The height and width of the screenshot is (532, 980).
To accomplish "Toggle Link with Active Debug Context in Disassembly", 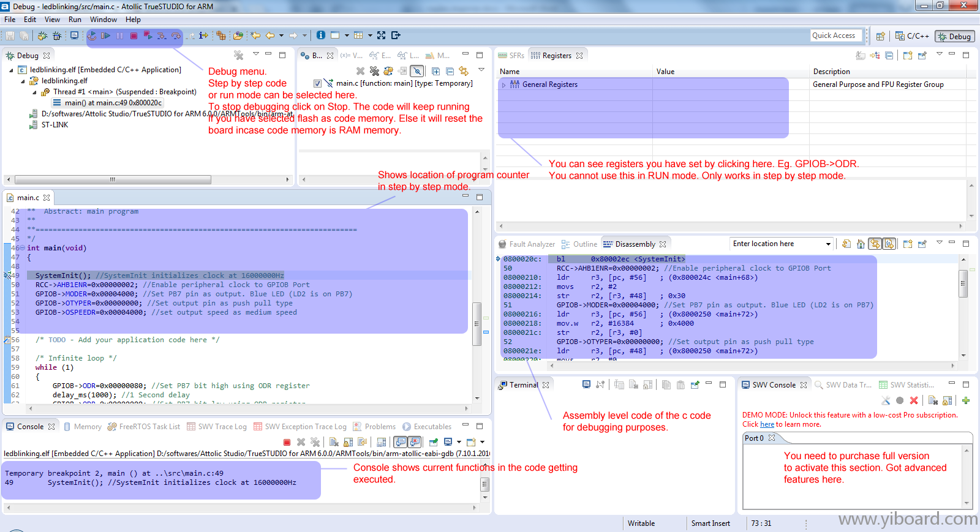I will tap(875, 244).
